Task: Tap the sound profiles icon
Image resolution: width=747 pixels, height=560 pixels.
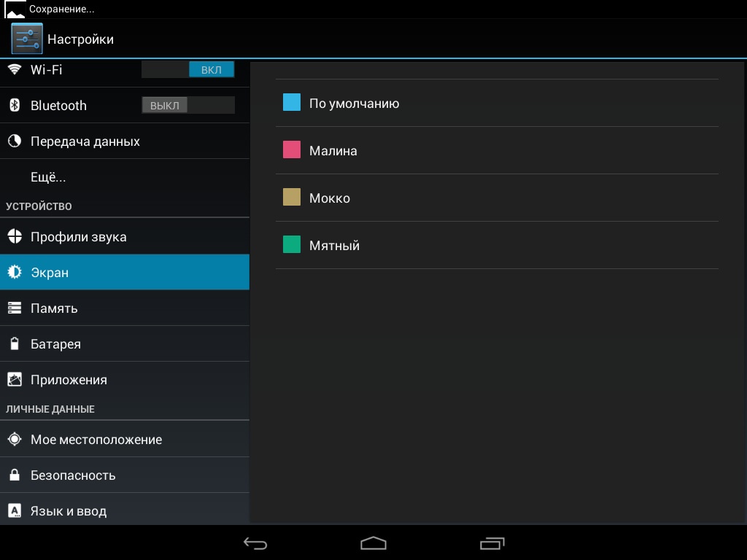Action: pos(14,236)
